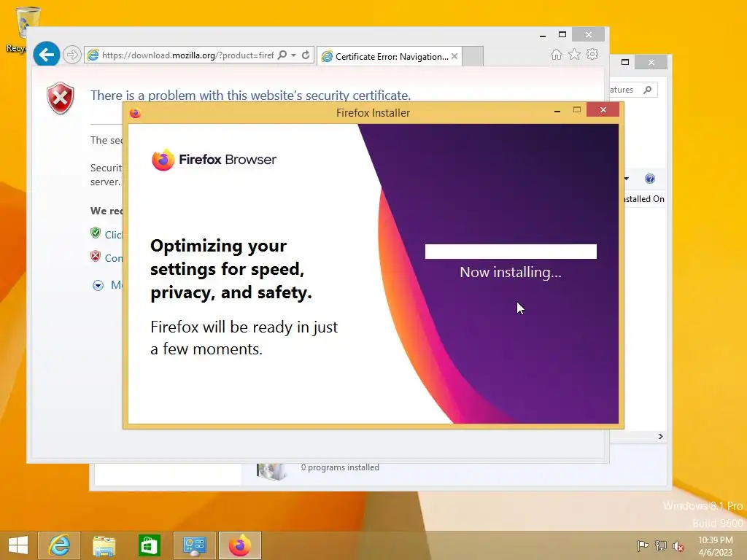Click the muted volume icon in tray
Screen dimensions: 747x560
point(678,545)
